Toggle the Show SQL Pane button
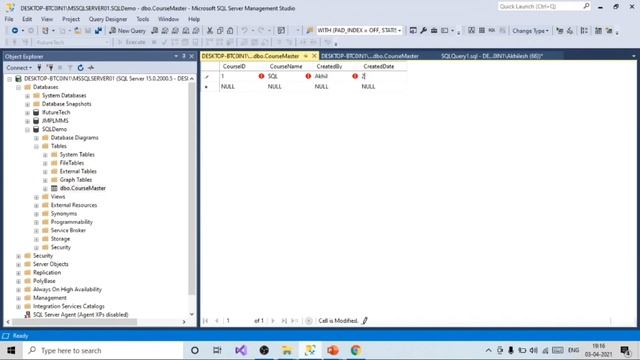640x360 pixels. 492,31
